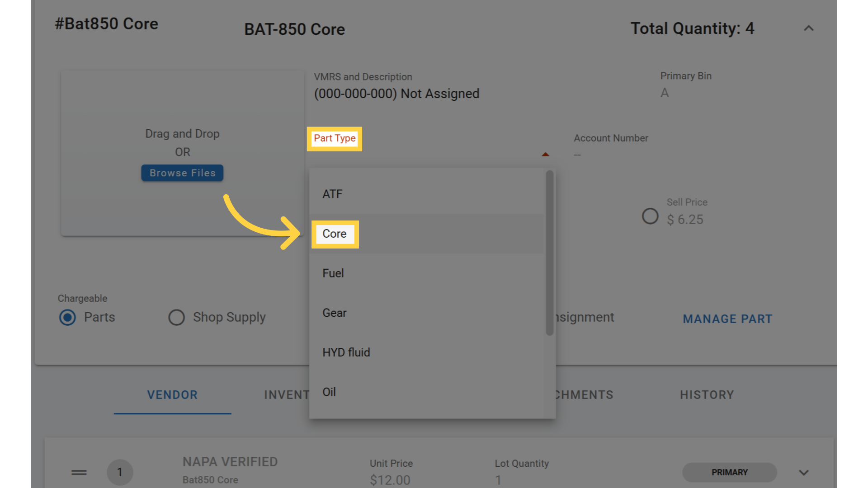868x488 pixels.
Task: Select HYD fluid part type option
Action: click(x=346, y=352)
